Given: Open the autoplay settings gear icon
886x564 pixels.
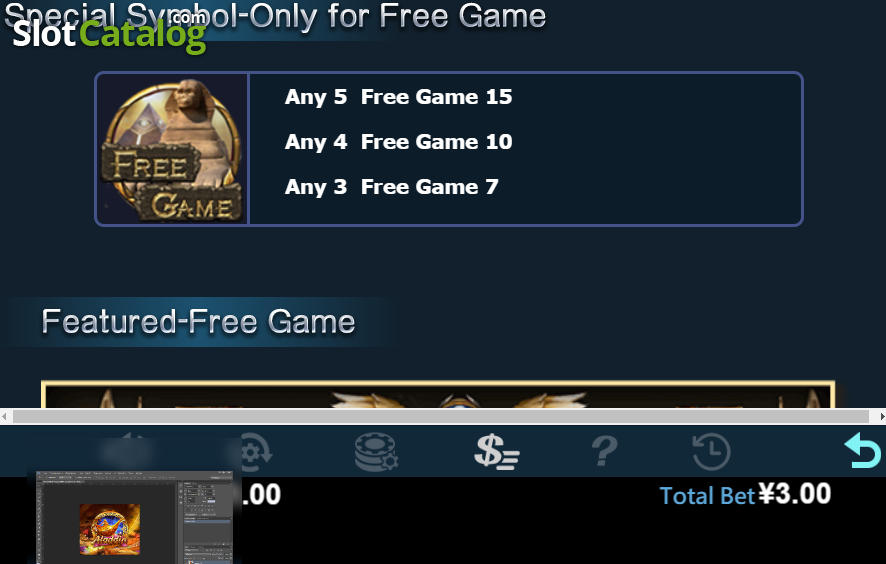Looking at the screenshot, I should [x=255, y=452].
